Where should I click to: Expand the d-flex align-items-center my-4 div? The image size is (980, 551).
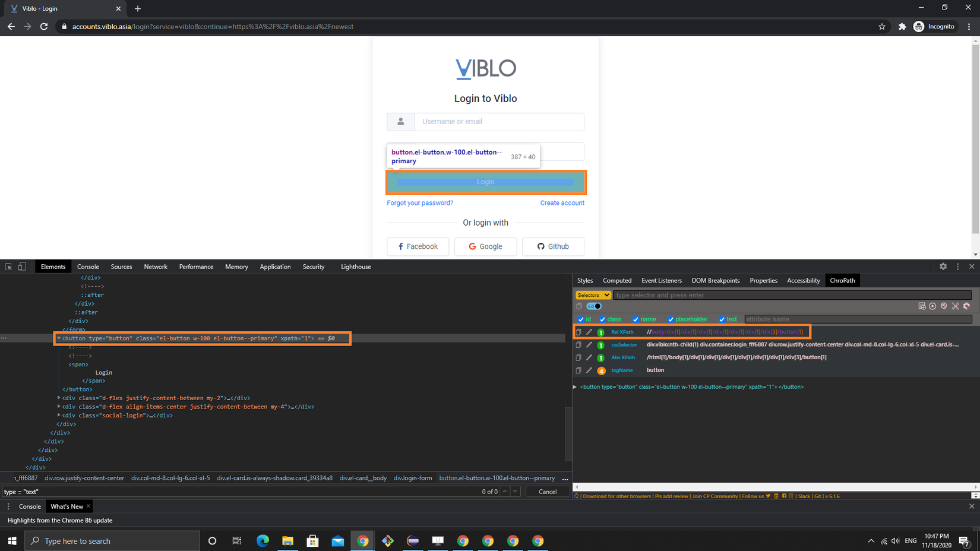(x=59, y=407)
